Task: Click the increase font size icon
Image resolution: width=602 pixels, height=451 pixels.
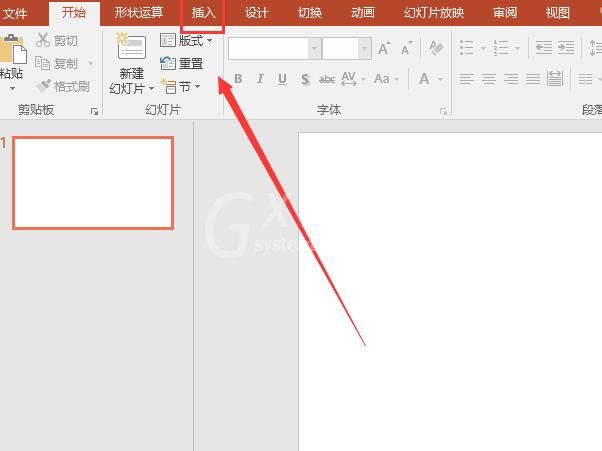Action: pyautogui.click(x=384, y=48)
